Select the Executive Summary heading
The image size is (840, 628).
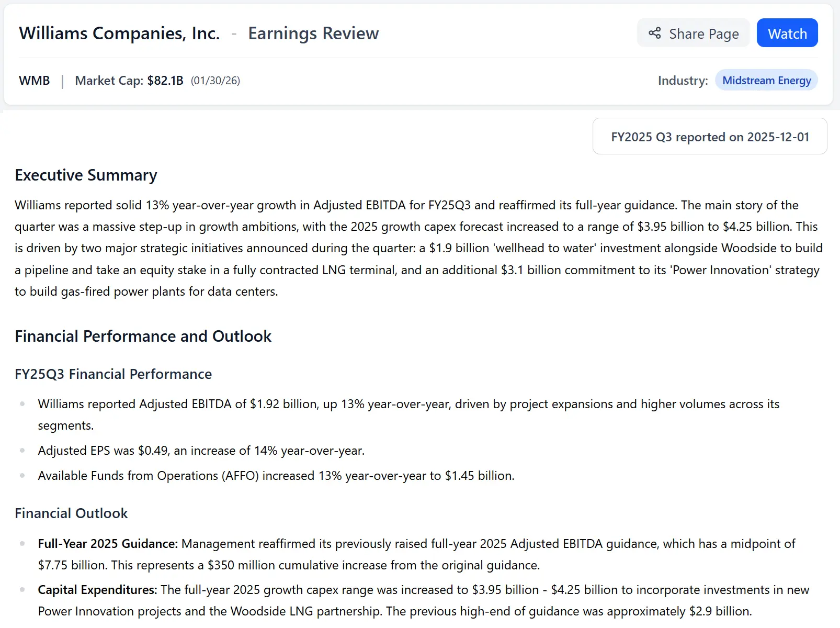click(85, 175)
